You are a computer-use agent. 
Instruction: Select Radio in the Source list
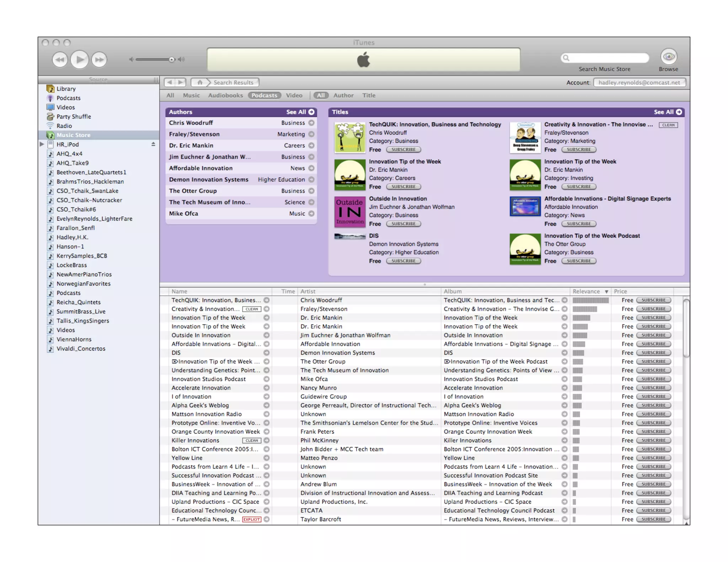tap(64, 126)
